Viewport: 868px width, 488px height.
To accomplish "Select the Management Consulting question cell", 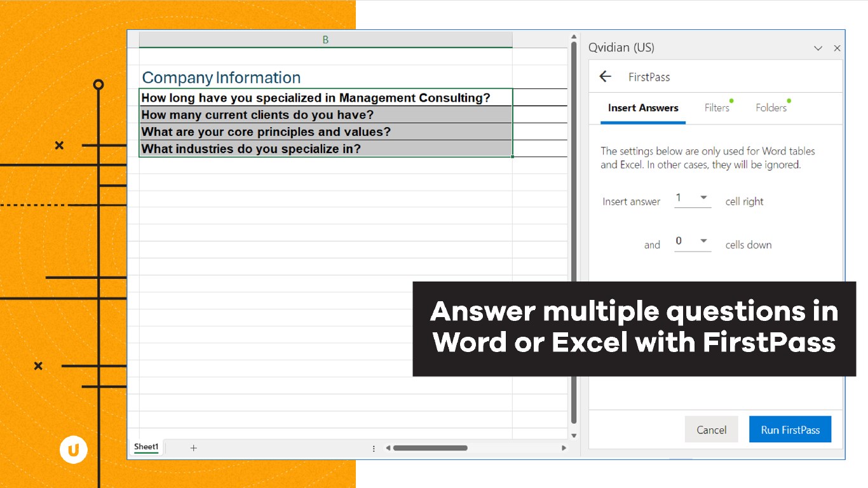I will tap(325, 97).
